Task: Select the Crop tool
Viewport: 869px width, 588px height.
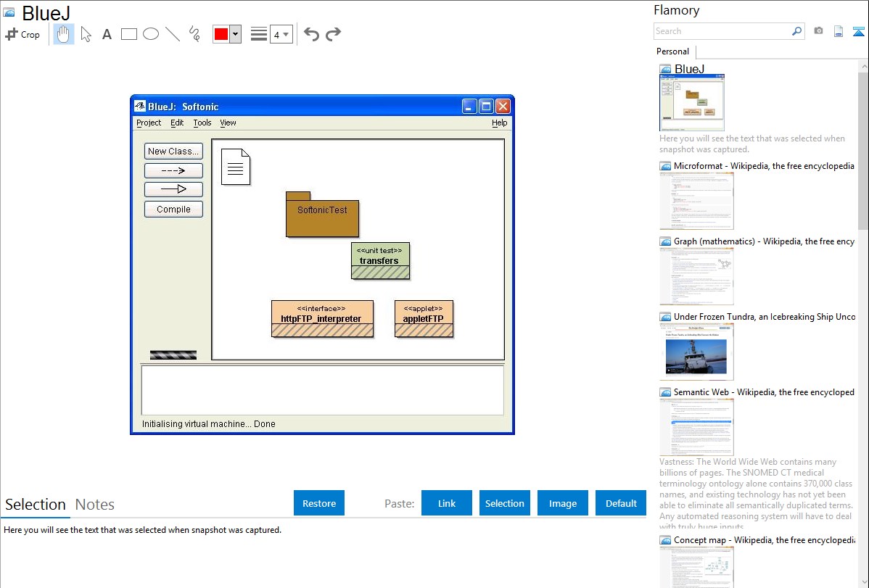Action: (22, 34)
